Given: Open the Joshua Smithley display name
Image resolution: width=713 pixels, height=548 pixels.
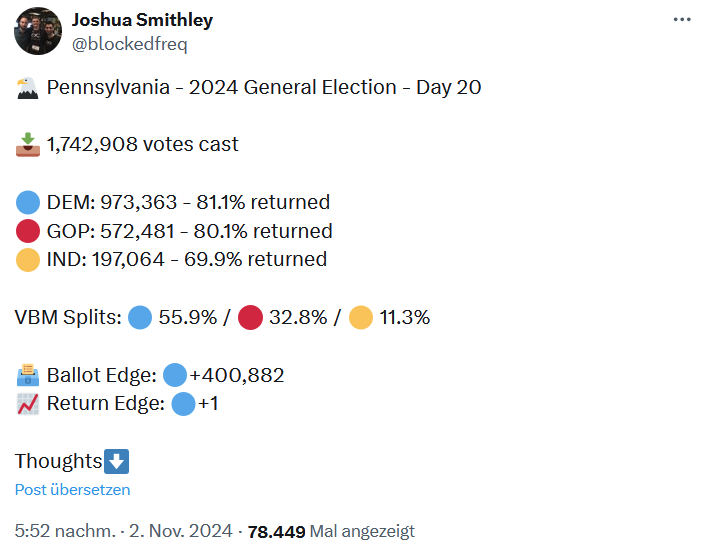Looking at the screenshot, I should [142, 20].
